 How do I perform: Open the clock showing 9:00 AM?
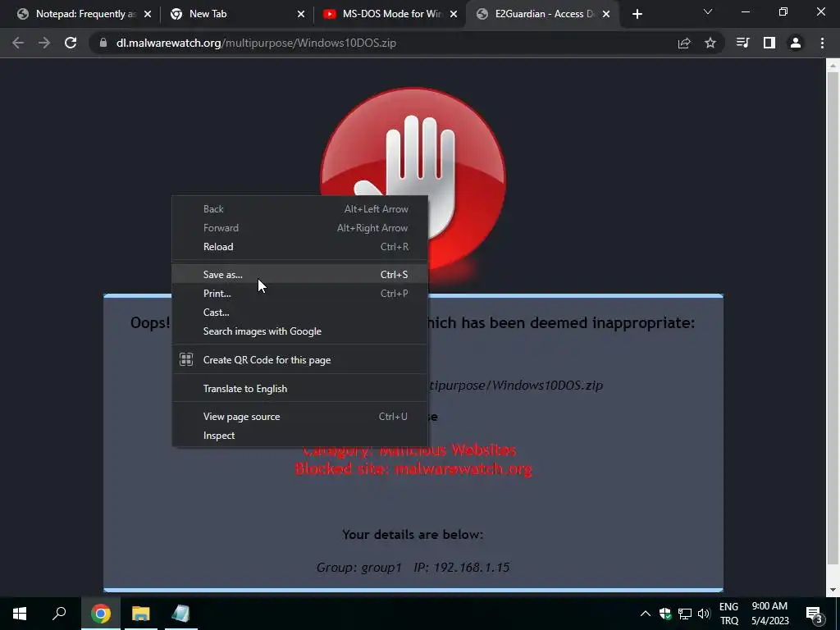pos(769,614)
